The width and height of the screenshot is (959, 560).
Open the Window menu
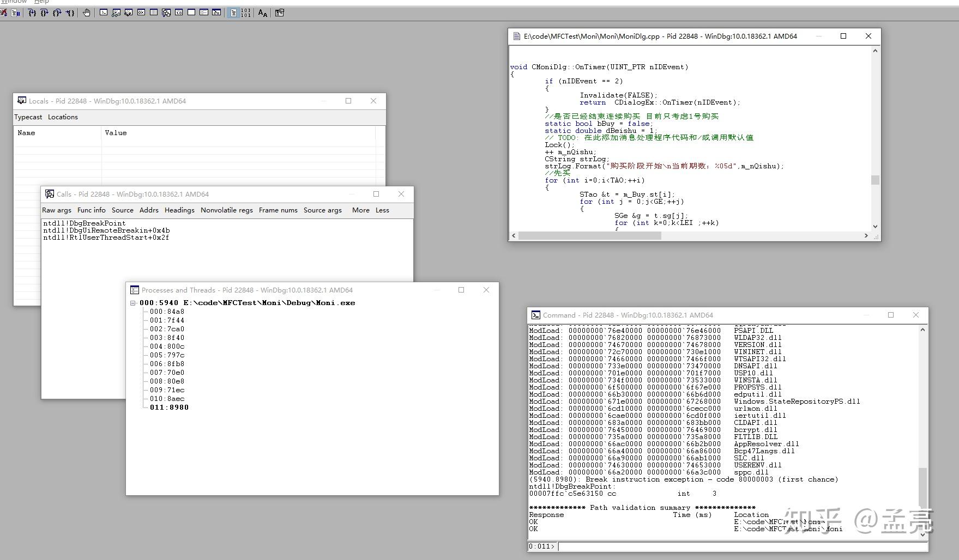pyautogui.click(x=14, y=2)
